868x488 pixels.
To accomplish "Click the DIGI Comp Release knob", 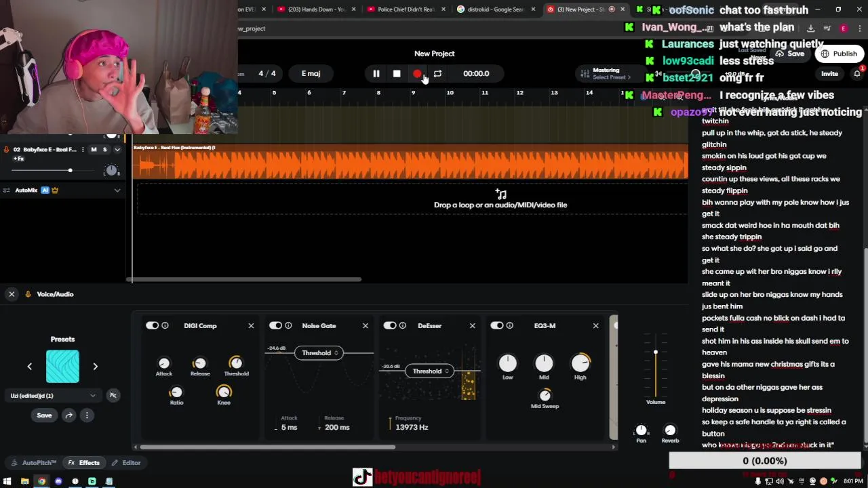I will click(x=200, y=363).
